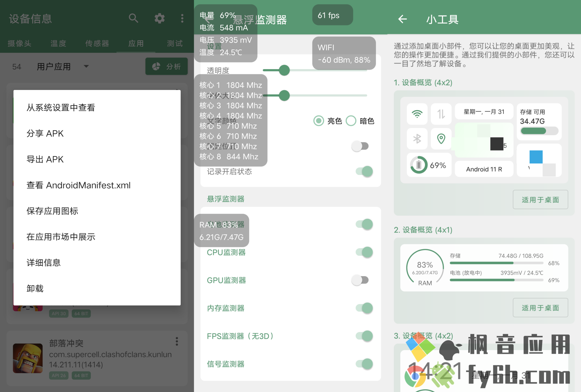Viewport: 581px width, 392px height.
Task: Switch to the 应用 tab
Action: tap(136, 43)
